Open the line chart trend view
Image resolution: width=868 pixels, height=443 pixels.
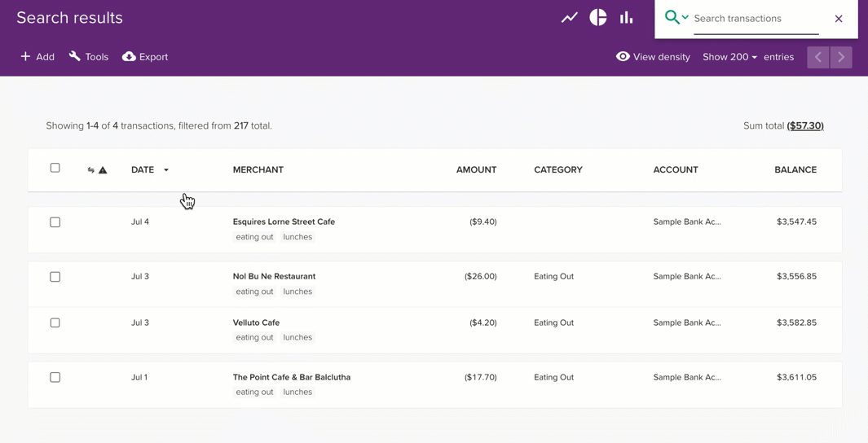pyautogui.click(x=569, y=18)
